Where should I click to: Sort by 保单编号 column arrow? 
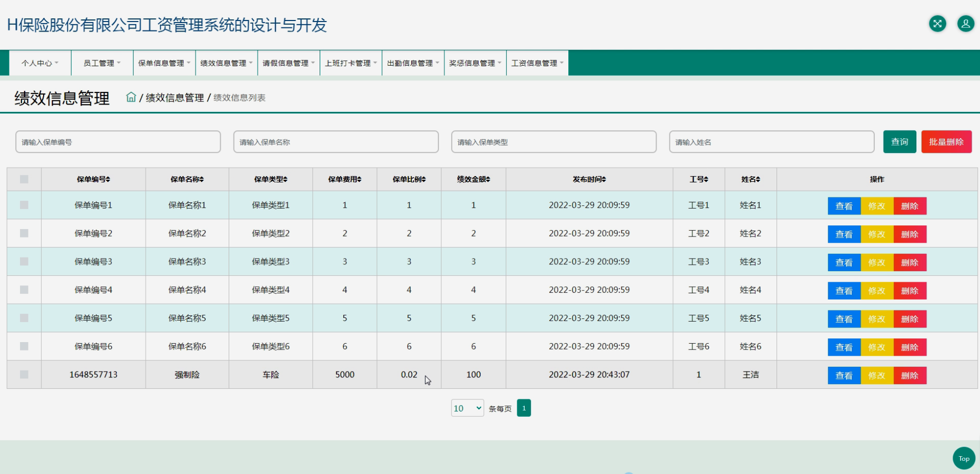108,179
